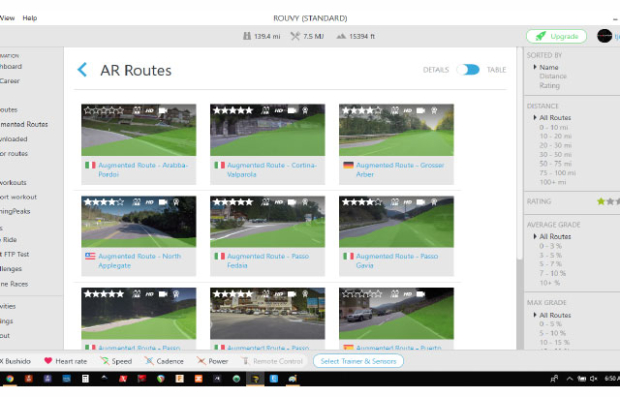Set rating filter with the green star
Image resolution: width=620 pixels, height=397 pixels.
click(601, 201)
